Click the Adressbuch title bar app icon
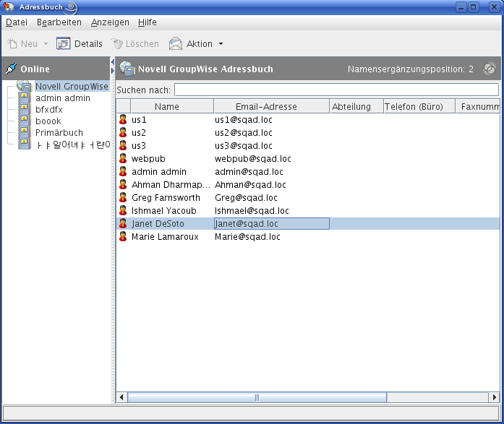Screen dimensions: 504x424 (9, 7)
